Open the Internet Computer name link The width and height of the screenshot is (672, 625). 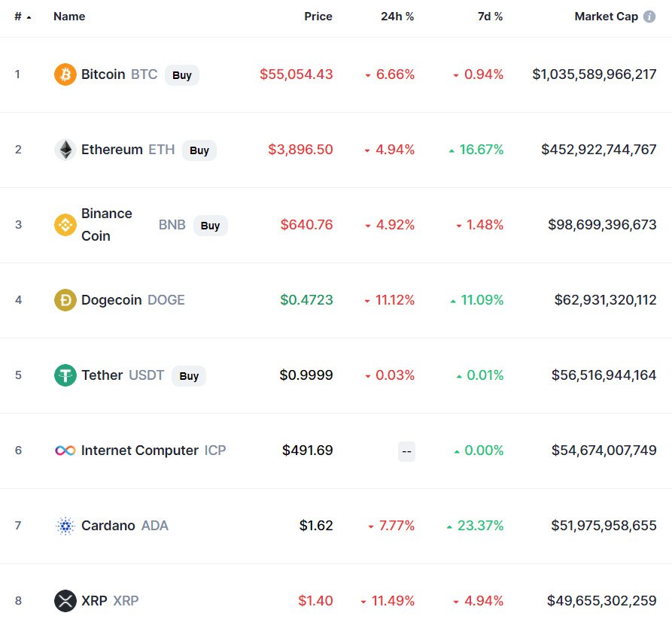click(x=140, y=451)
